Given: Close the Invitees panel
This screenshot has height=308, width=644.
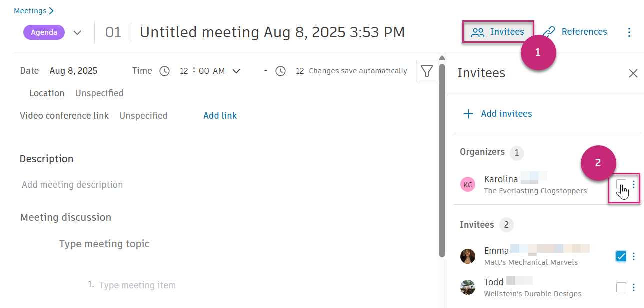Looking at the screenshot, I should [633, 73].
